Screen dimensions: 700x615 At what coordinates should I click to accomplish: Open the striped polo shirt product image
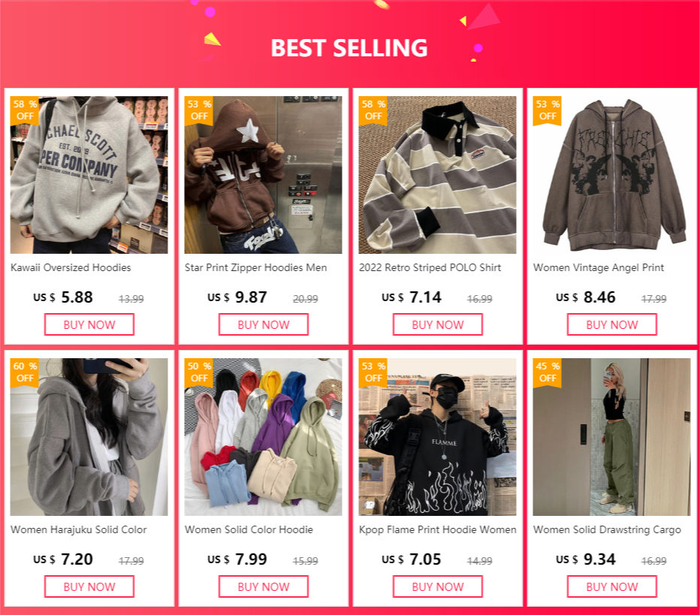437,175
